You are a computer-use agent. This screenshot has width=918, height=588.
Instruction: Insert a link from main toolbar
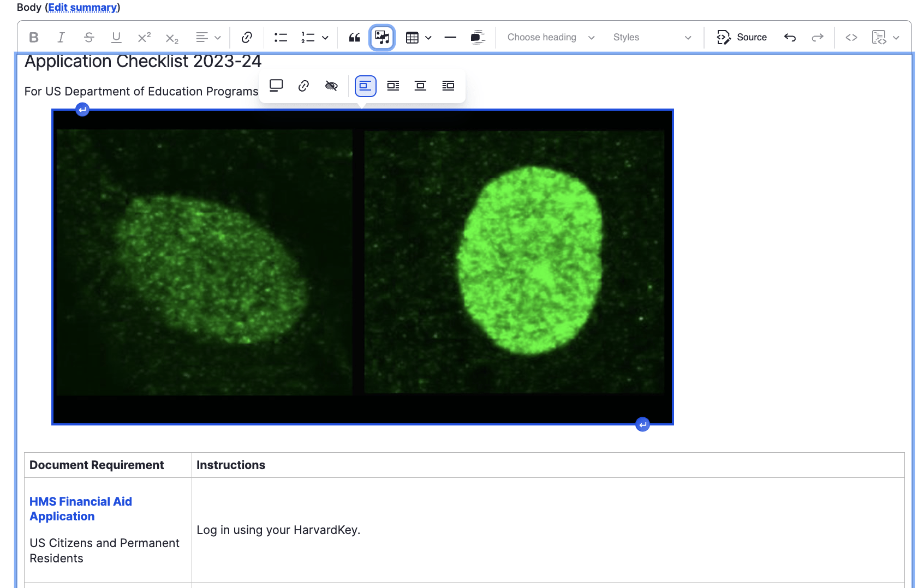(247, 37)
